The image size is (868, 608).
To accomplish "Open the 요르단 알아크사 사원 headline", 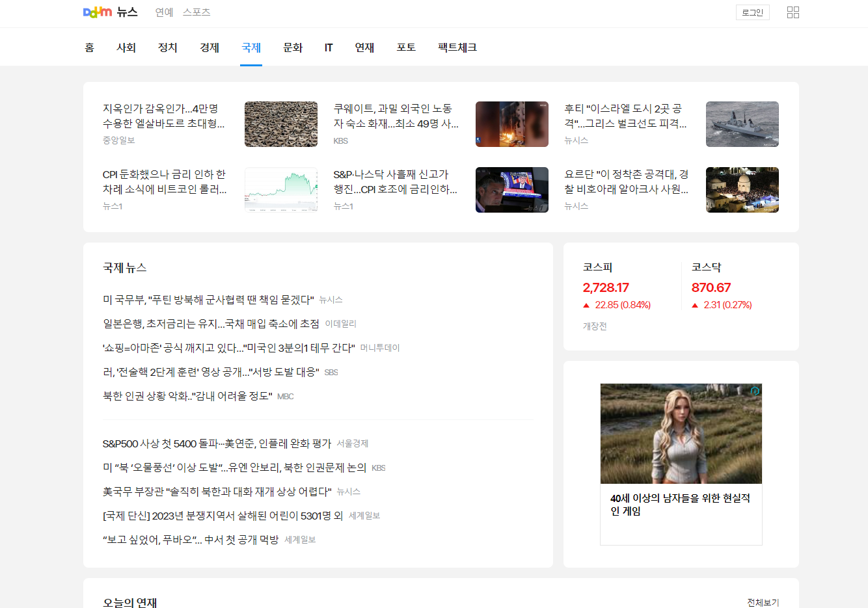I will pos(627,181).
